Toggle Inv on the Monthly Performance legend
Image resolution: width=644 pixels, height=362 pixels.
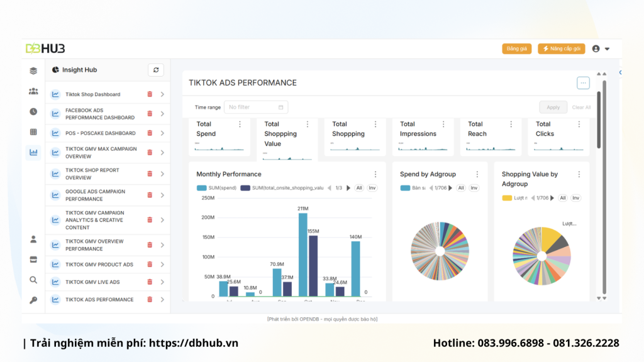click(x=373, y=188)
